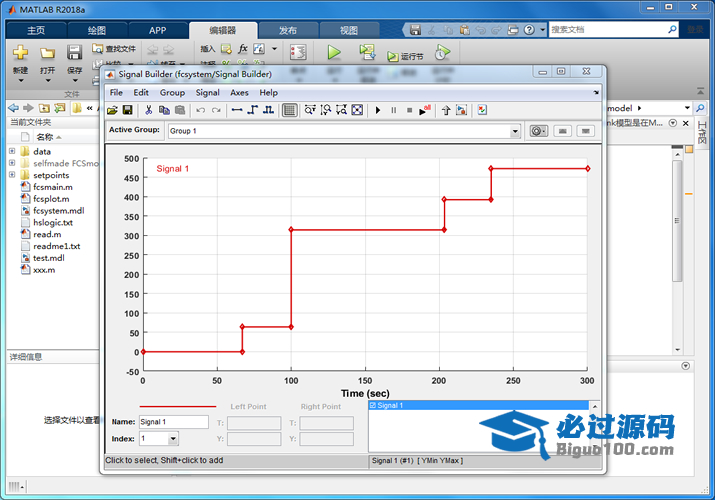Redo arrow in Signal Builder toolbar
Viewport: 715px width, 500px height.
216,110
